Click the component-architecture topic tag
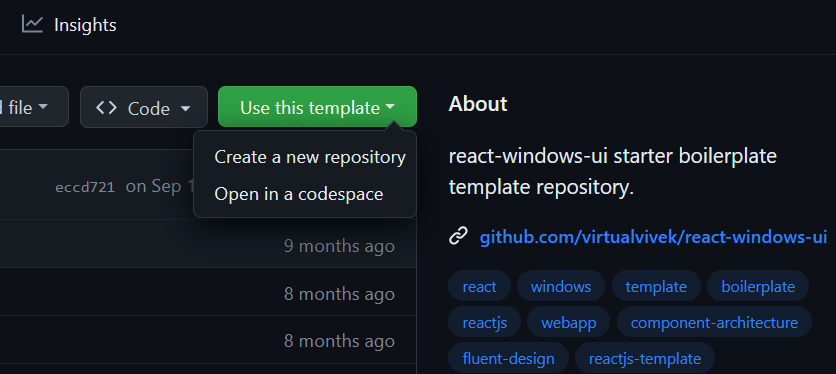Screen dimensions: 836x374 (x=714, y=322)
